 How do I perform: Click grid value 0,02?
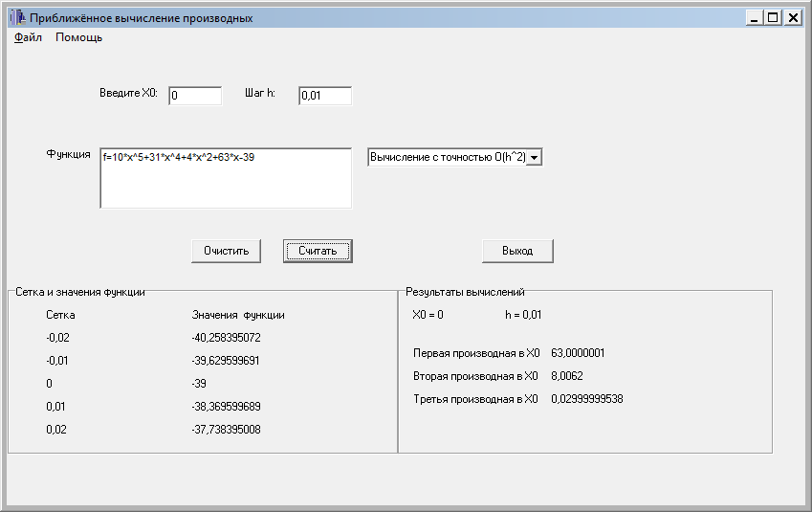tap(56, 429)
